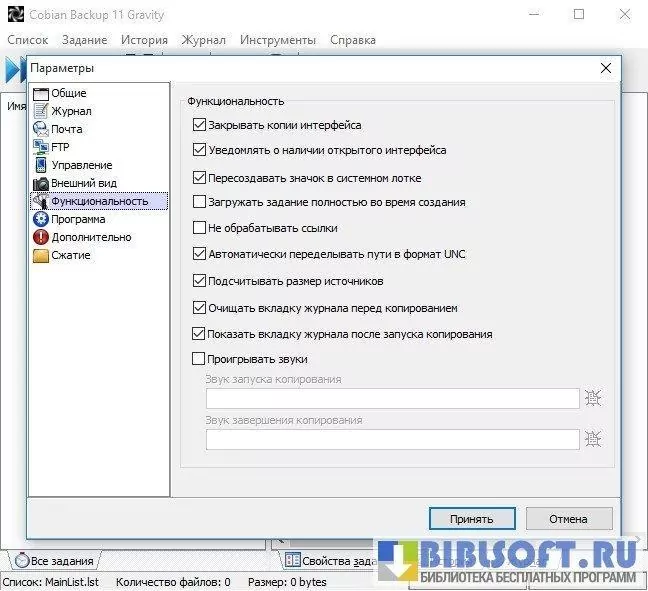Image resolution: width=648 pixels, height=591 pixels.
Task: Select the Программа globe icon
Action: (x=41, y=219)
